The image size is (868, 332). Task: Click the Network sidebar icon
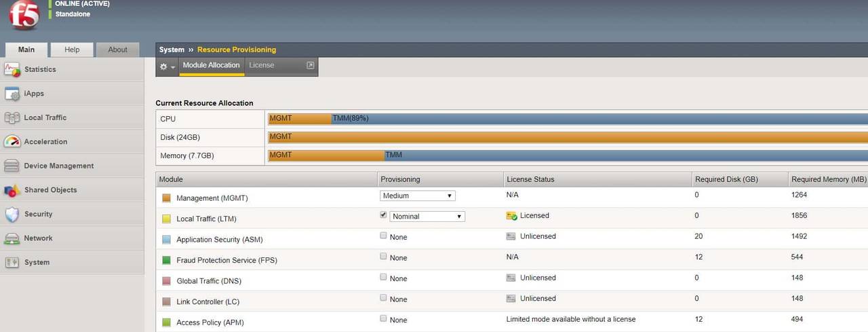pyautogui.click(x=12, y=238)
